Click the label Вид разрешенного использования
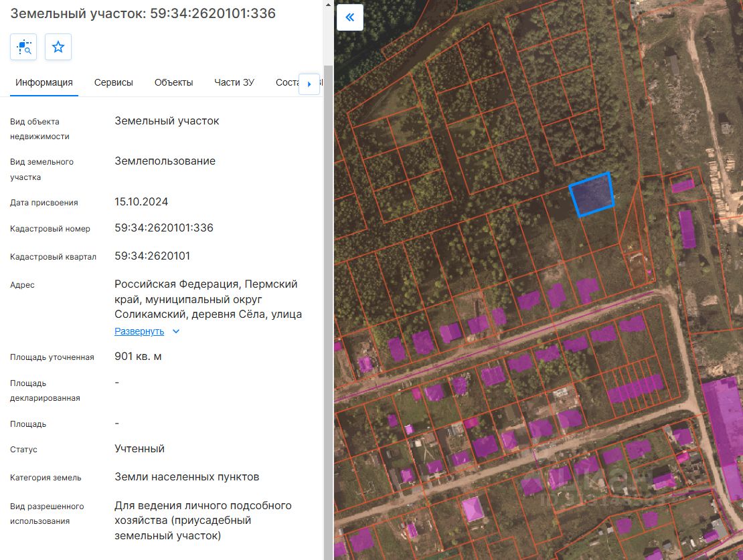This screenshot has height=560, width=743. 47,514
